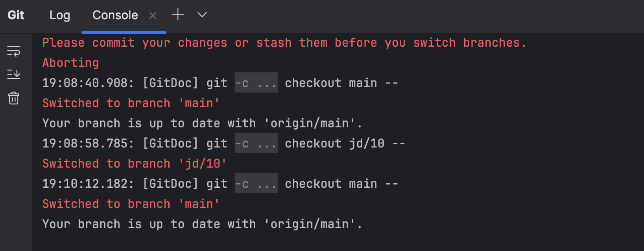Screen dimensions: 644x251
Task: Select the Console tab
Action: pyautogui.click(x=115, y=15)
